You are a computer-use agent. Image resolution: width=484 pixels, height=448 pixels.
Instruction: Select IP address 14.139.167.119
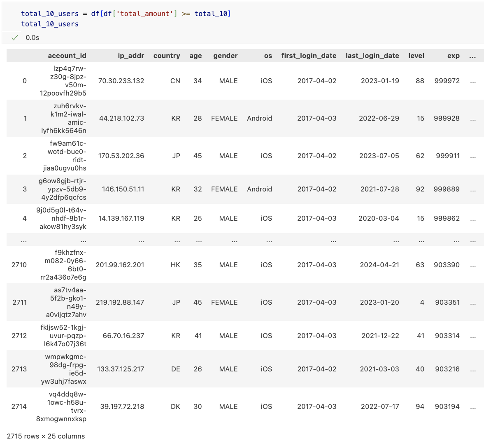pos(121,218)
